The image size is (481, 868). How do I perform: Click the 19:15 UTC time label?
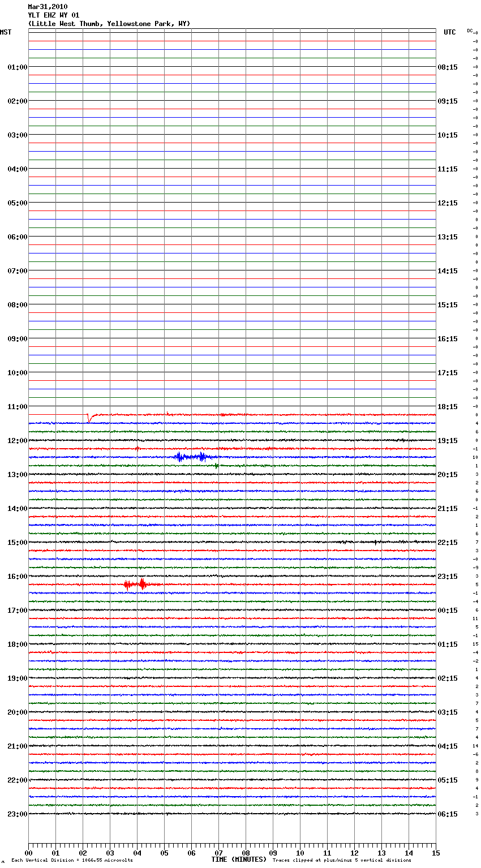[448, 441]
